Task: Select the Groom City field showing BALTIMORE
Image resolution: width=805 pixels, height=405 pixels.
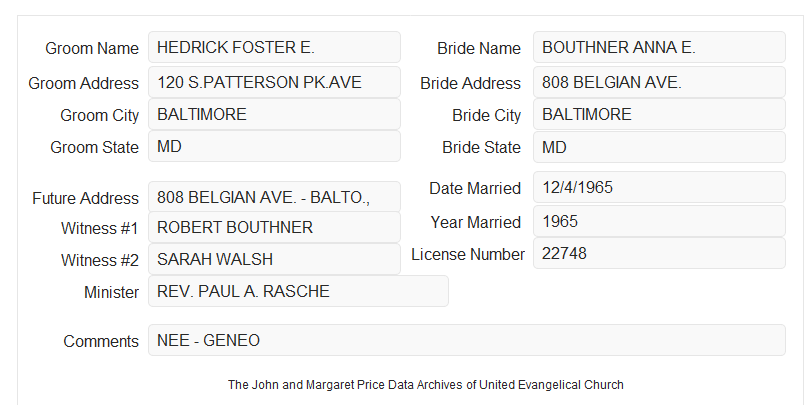Action: (x=274, y=114)
